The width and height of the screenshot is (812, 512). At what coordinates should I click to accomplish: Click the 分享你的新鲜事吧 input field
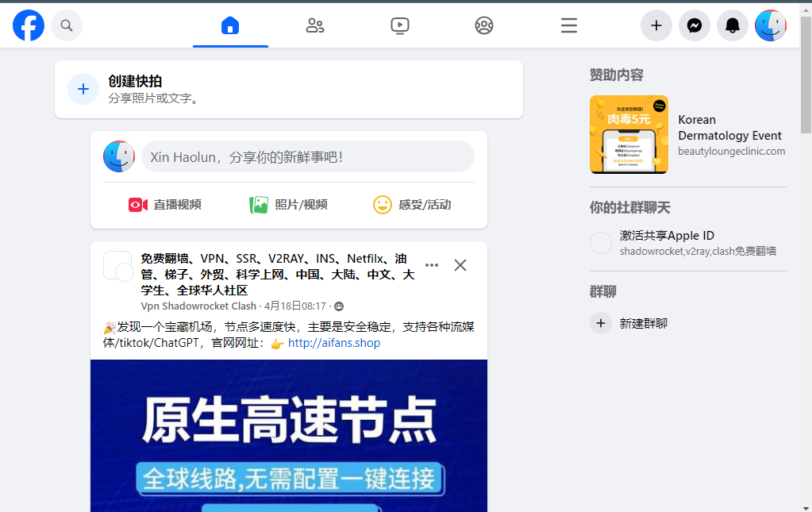pos(308,156)
